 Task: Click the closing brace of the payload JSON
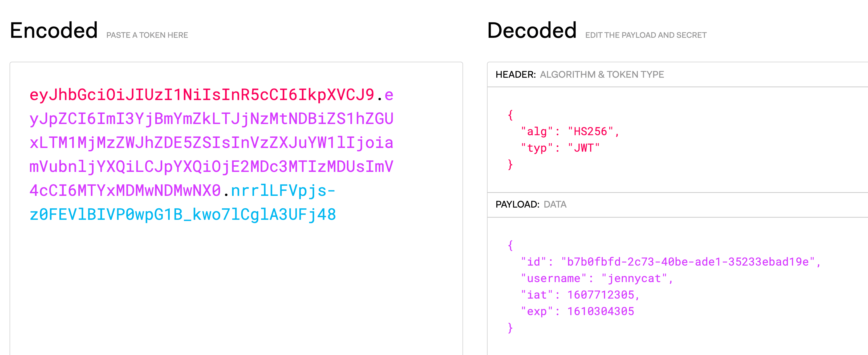click(510, 328)
